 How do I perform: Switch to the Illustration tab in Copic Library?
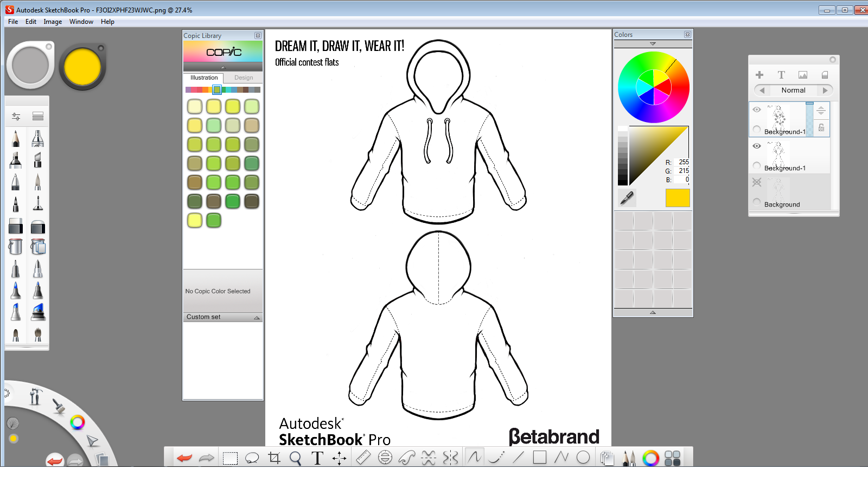[x=204, y=78]
